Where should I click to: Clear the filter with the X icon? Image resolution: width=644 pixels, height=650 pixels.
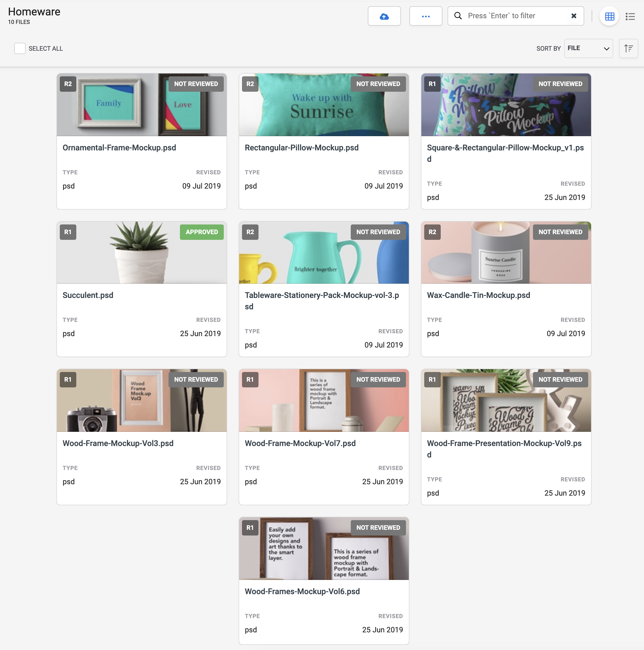[x=574, y=16]
